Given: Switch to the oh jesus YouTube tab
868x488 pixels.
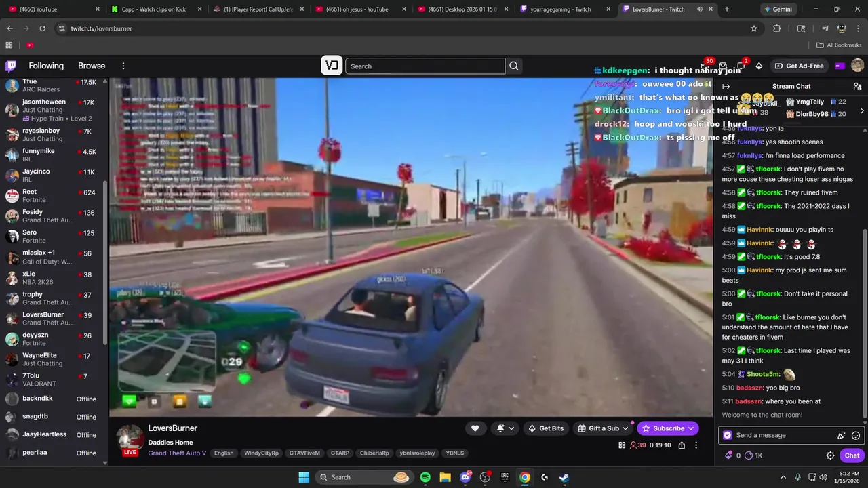Looking at the screenshot, I should tap(359, 9).
